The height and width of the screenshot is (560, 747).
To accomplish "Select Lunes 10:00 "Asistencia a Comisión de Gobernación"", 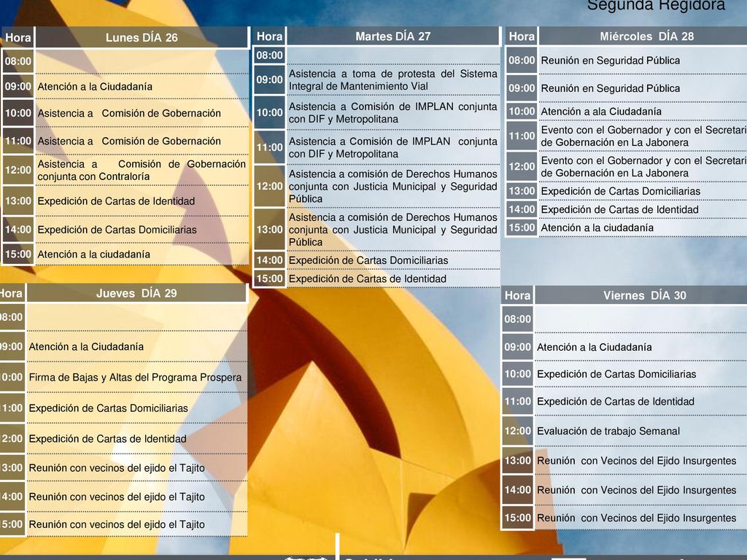I will (142, 113).
